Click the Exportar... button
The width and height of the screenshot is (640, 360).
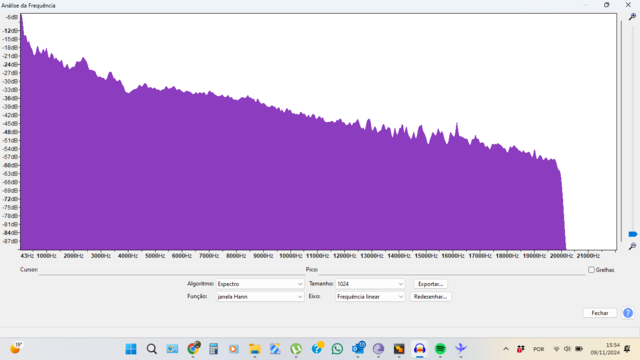click(430, 284)
